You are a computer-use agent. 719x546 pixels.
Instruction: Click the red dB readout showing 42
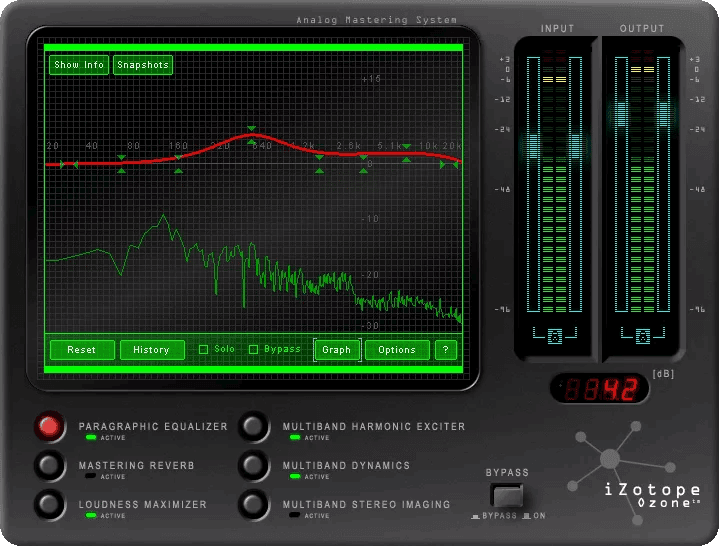(x=600, y=389)
